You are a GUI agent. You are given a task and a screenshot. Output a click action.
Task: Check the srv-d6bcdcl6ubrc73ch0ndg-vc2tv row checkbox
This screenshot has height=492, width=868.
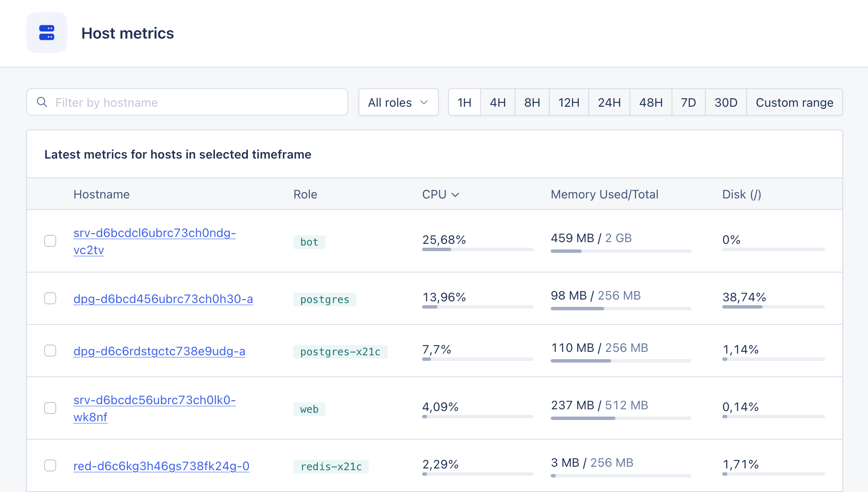[x=50, y=241]
